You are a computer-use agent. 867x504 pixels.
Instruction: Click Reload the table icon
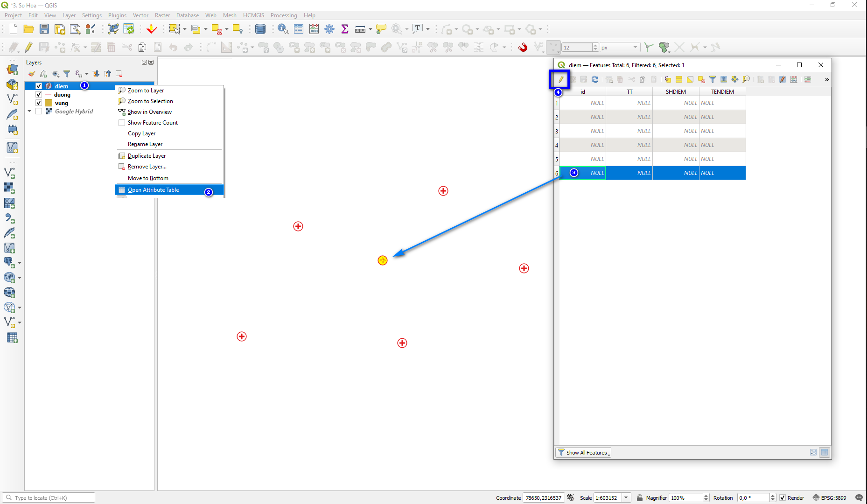point(595,80)
